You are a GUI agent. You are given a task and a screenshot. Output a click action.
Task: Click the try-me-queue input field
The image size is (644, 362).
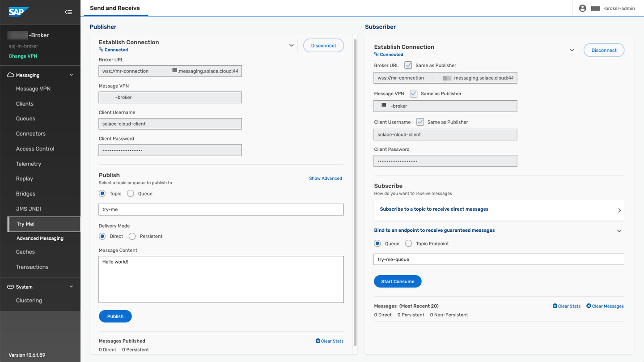[499, 260]
